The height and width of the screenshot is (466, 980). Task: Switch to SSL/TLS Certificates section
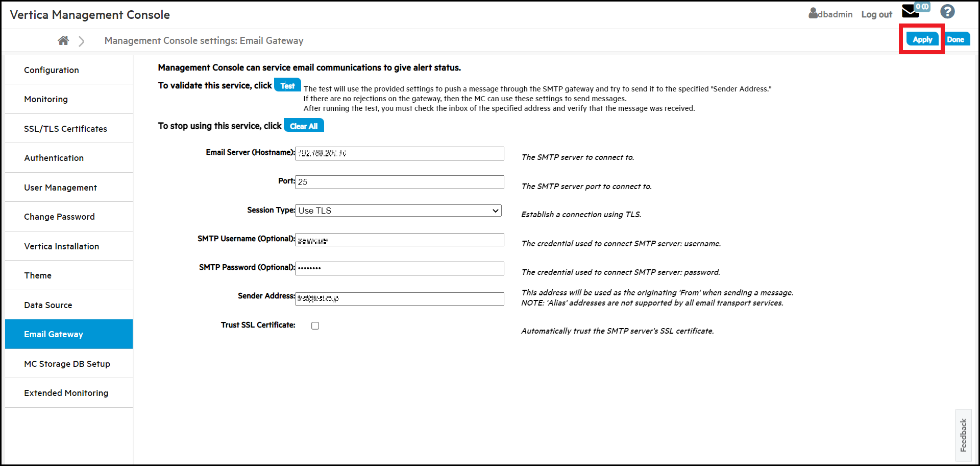(x=65, y=129)
